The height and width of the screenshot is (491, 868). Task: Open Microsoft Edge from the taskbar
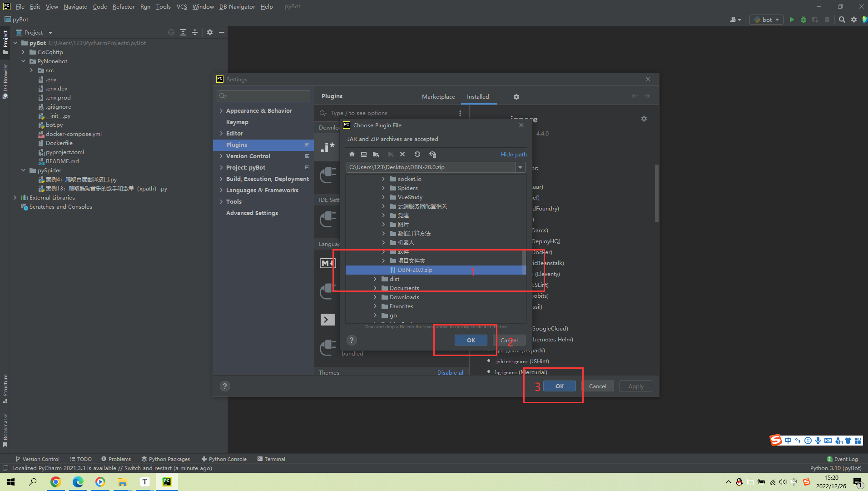point(78,482)
